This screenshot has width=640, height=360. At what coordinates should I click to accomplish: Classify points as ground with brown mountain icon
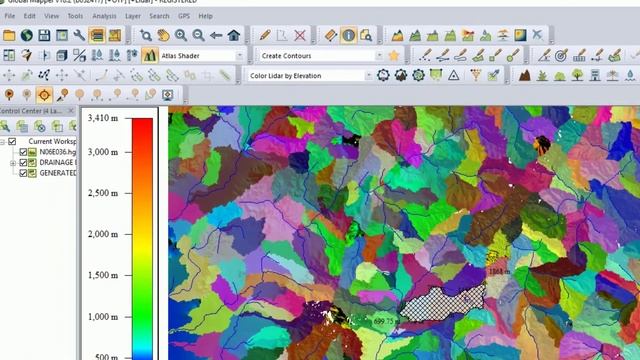[x=524, y=76]
